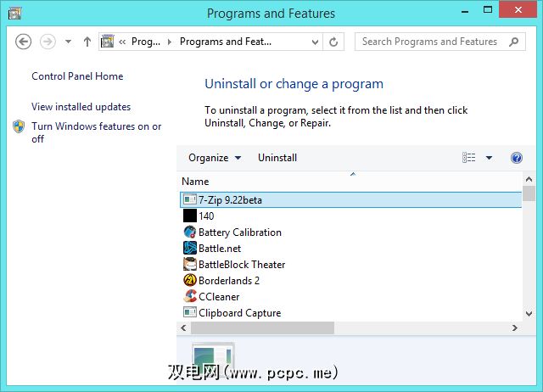The image size is (543, 392).
Task: Click the Control Panel address bar icon
Action: click(x=108, y=42)
